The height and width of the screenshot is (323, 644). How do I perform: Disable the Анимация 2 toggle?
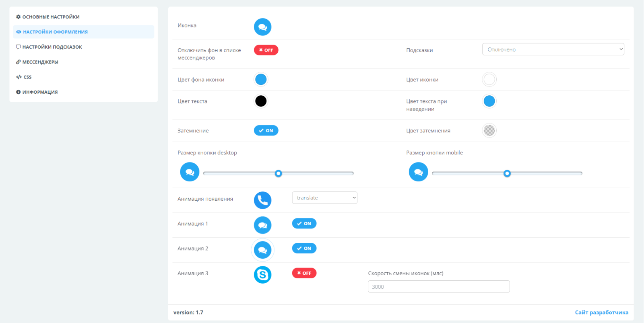pyautogui.click(x=304, y=248)
